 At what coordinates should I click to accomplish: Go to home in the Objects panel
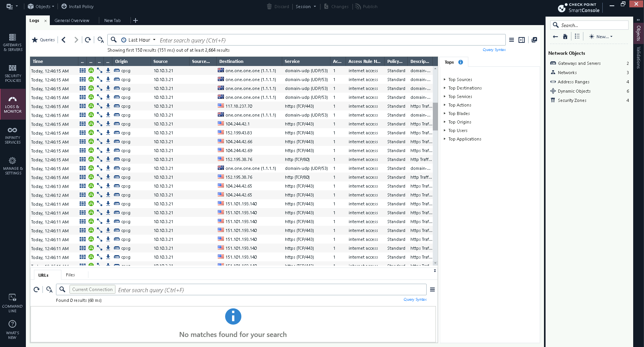click(x=565, y=37)
